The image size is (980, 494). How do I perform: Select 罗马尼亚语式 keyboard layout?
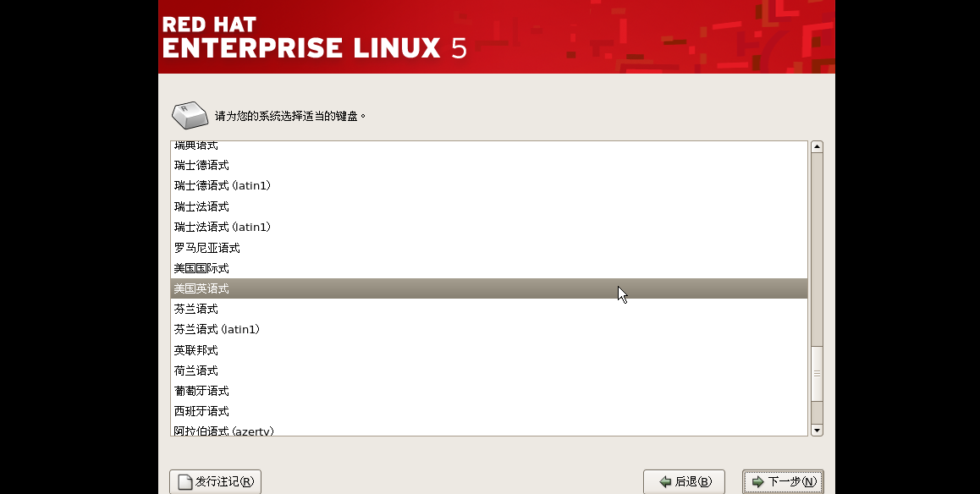coord(206,248)
